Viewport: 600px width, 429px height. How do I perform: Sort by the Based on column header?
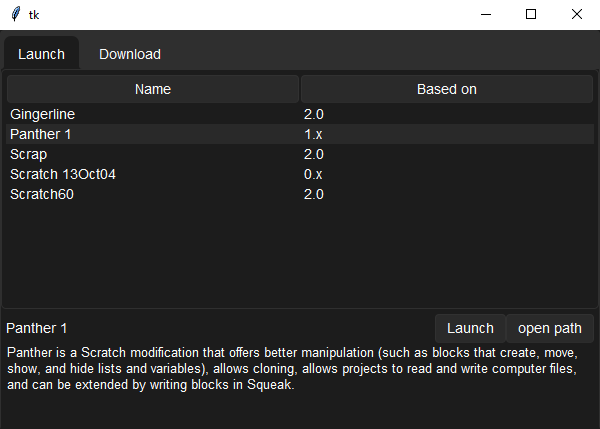[446, 89]
